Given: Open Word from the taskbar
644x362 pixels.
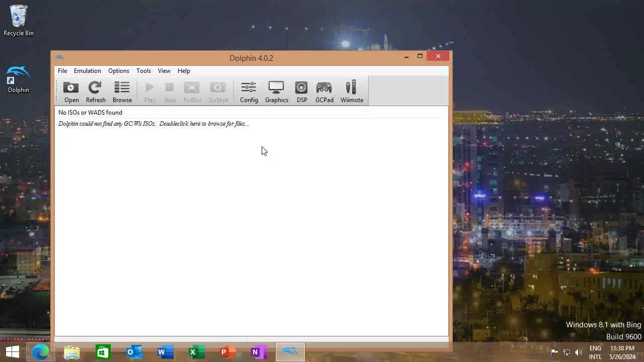Looking at the screenshot, I should click(165, 352).
